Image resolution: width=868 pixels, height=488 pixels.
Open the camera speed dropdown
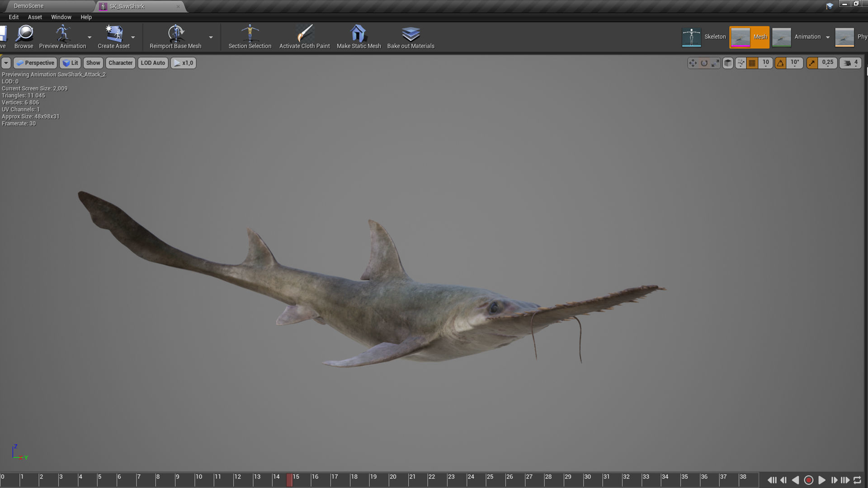click(x=851, y=63)
